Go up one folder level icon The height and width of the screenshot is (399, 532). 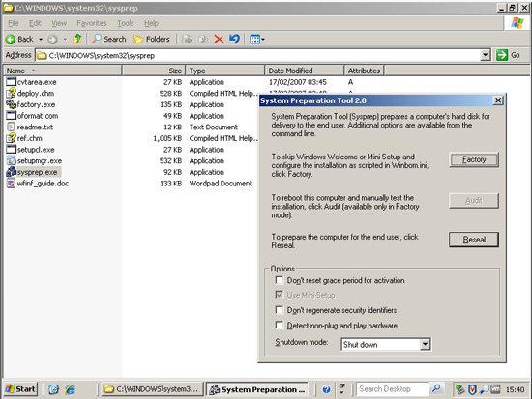(x=77, y=39)
